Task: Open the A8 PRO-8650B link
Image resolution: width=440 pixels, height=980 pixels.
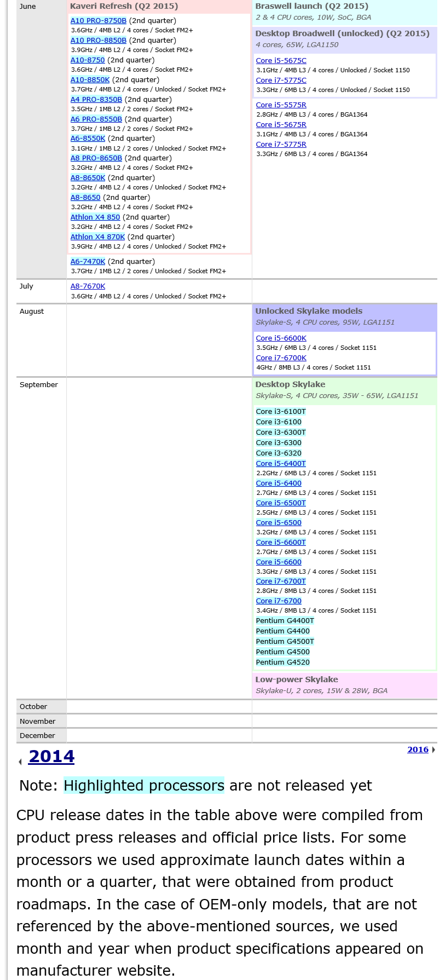Action: pyautogui.click(x=96, y=158)
